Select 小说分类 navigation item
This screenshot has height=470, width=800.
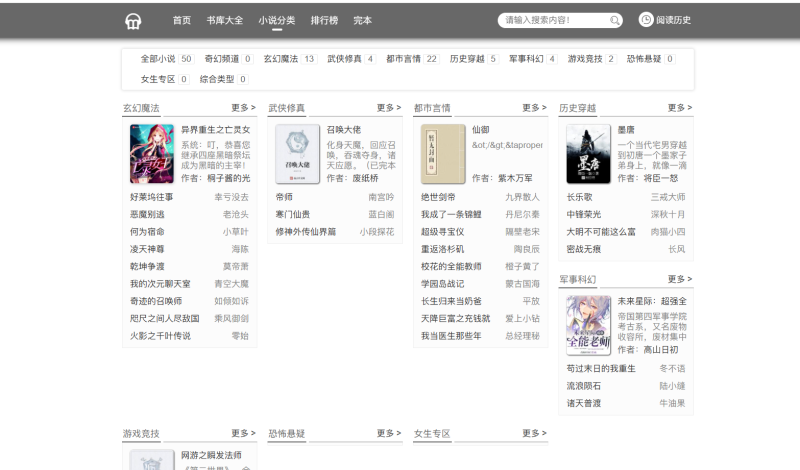(x=277, y=20)
